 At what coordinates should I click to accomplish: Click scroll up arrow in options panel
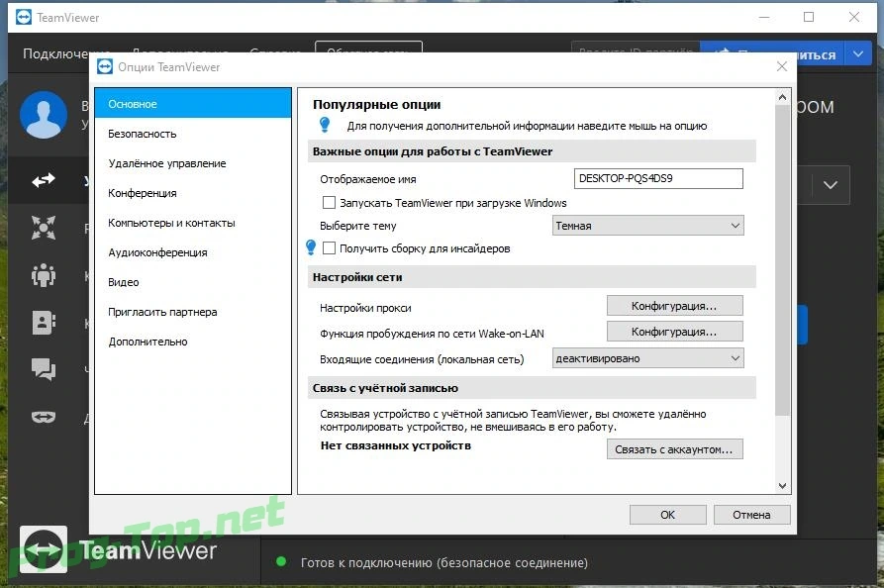coord(782,98)
